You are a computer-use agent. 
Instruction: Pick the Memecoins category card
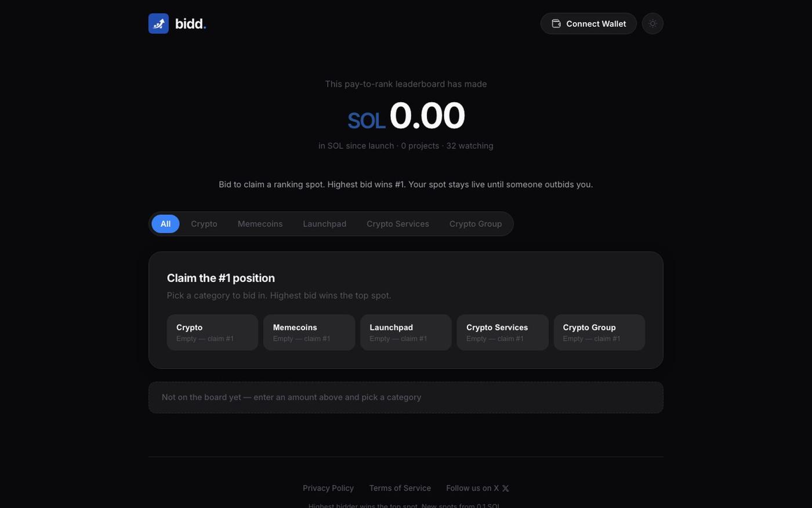[309, 333]
